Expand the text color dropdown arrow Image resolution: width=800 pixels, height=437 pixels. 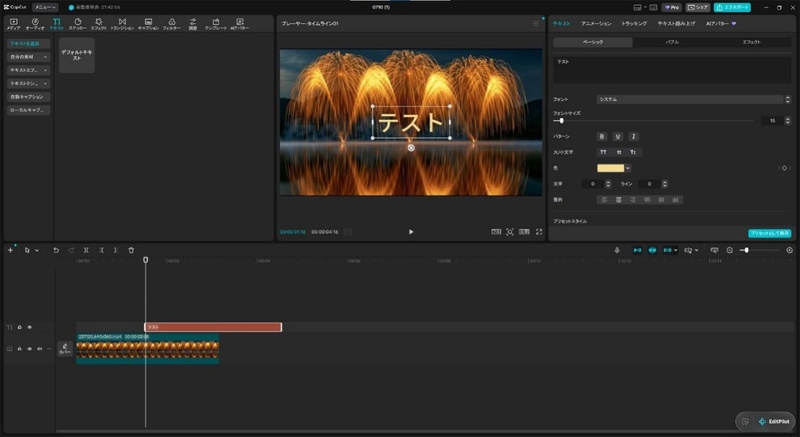(628, 168)
